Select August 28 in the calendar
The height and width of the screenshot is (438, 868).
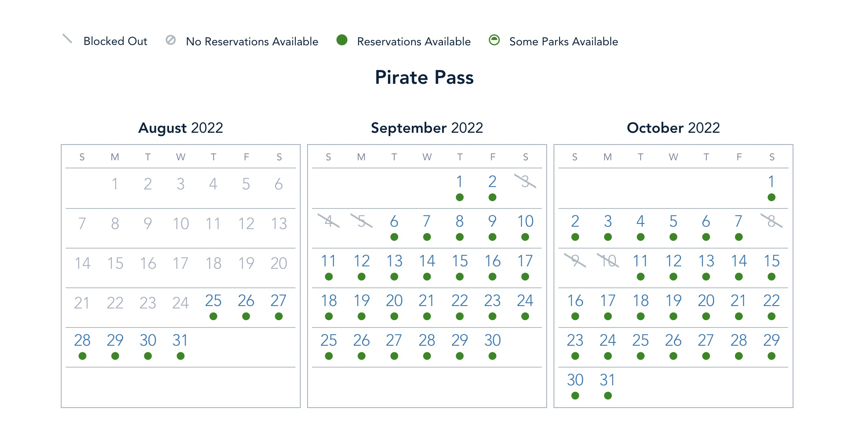[x=82, y=340]
